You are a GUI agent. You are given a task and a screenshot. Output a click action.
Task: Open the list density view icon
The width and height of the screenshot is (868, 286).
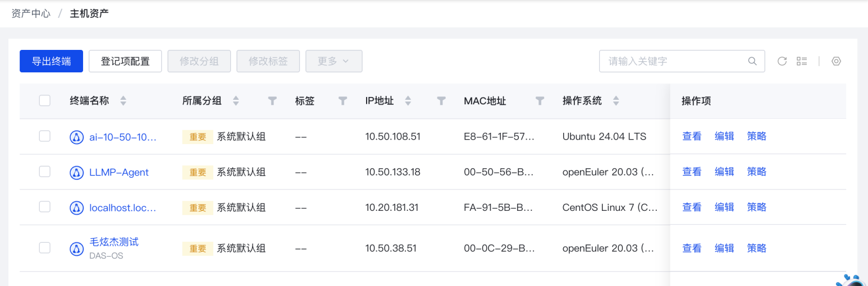[x=802, y=61]
